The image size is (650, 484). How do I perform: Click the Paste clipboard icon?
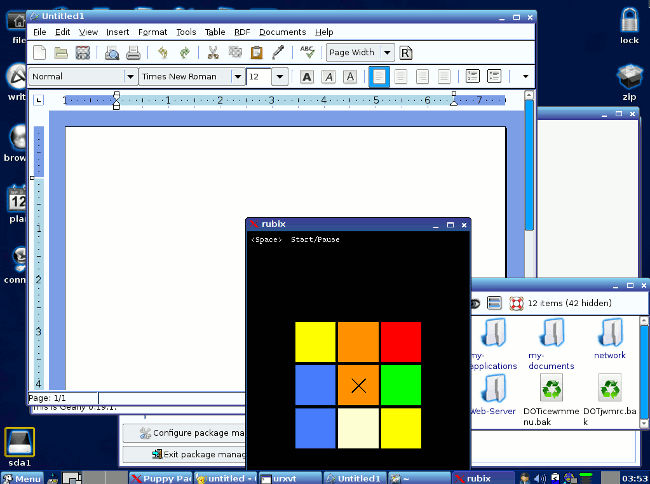[x=256, y=52]
